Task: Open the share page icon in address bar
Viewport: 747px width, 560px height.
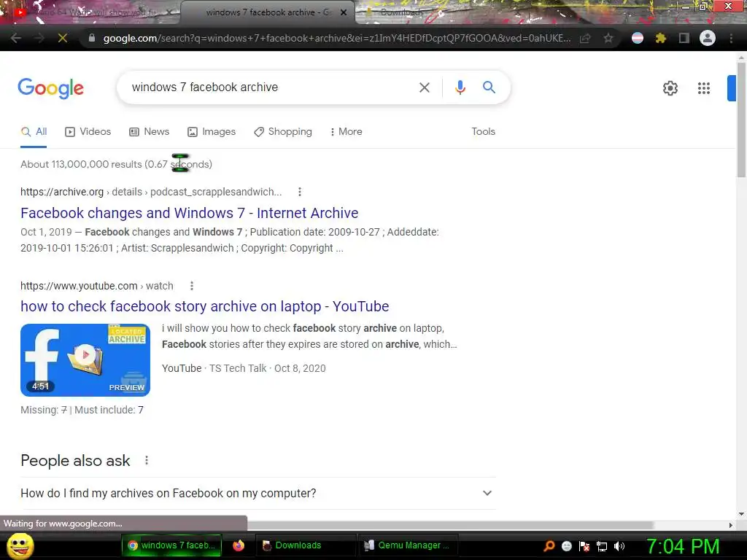Action: tap(585, 38)
